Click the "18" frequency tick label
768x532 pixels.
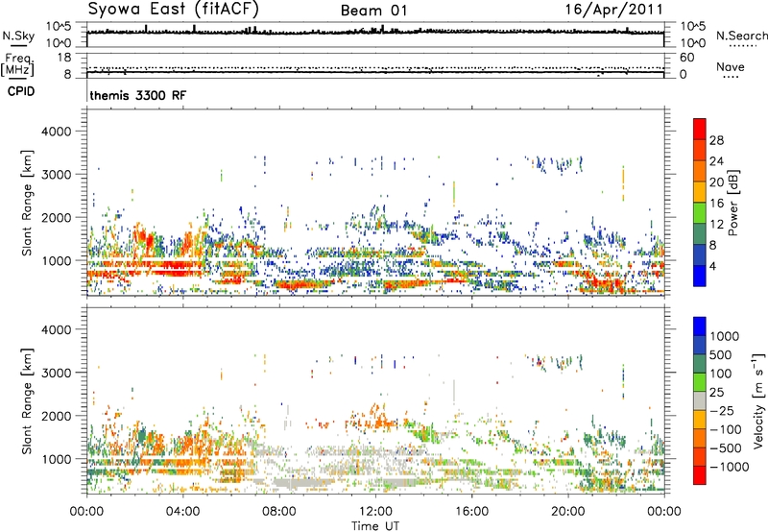pyautogui.click(x=64, y=58)
